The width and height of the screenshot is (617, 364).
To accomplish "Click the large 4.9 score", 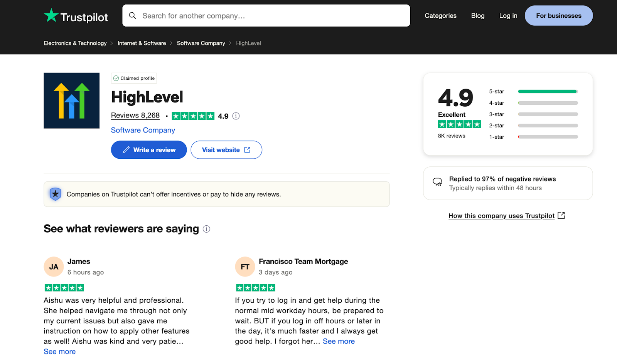I will click(455, 98).
